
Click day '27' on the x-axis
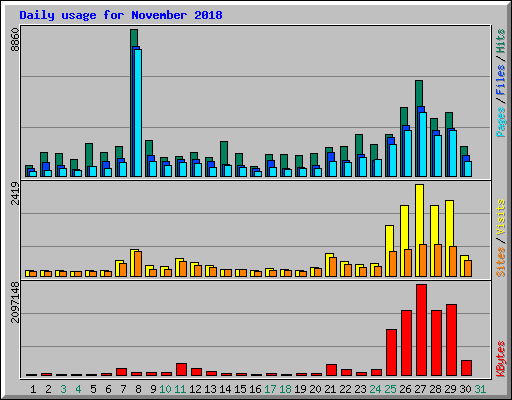coord(420,389)
